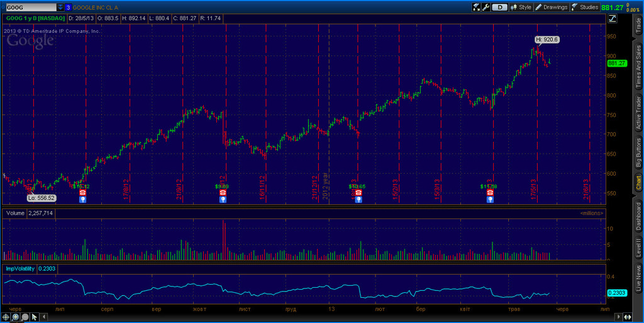Click the green 881.27 price axis label
Image resolution: width=644 pixels, height=323 pixels.
tap(617, 64)
